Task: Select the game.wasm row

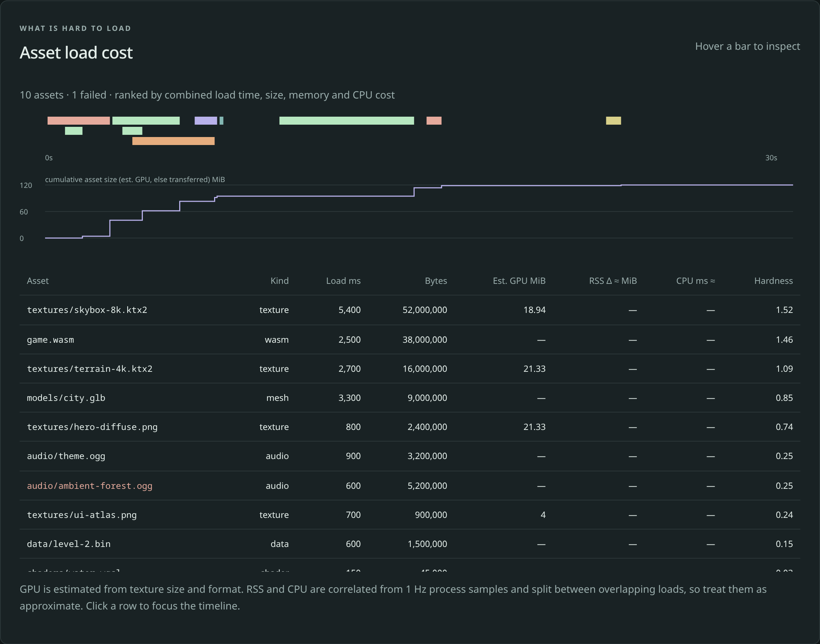Action: [410, 340]
